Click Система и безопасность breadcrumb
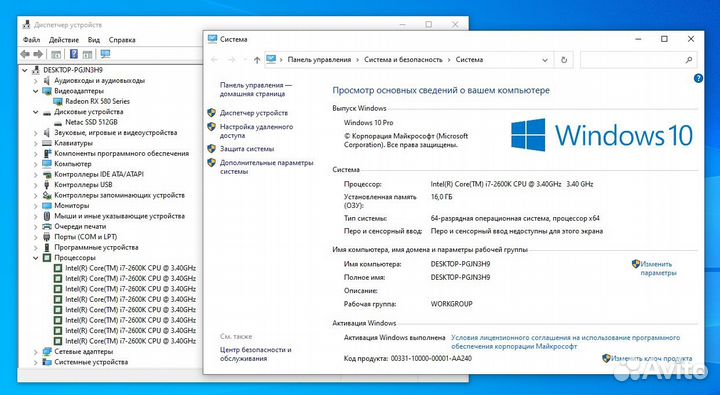Viewport: 720px width, 395px height. (403, 60)
